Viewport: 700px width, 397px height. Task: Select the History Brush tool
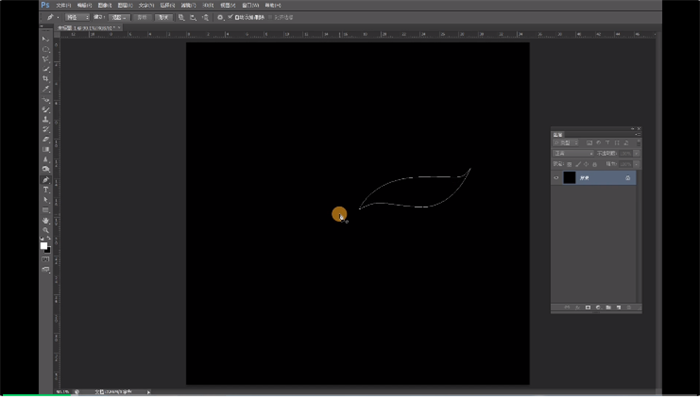(x=46, y=130)
